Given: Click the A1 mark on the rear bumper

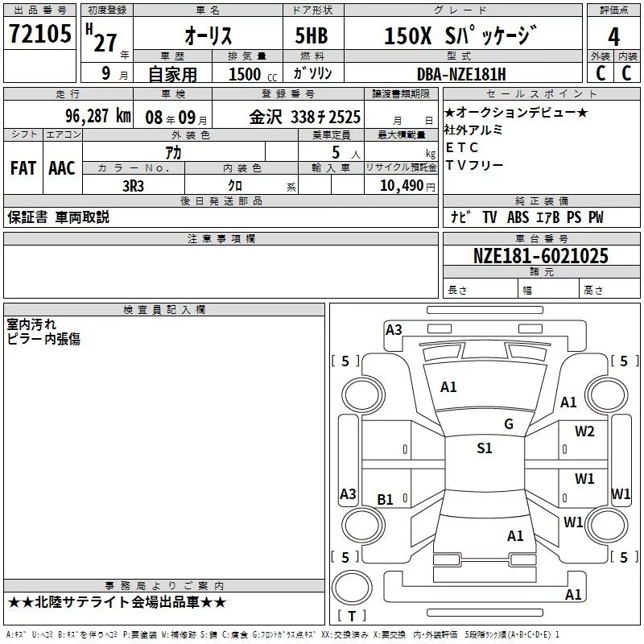Looking at the screenshot, I should 573,595.
